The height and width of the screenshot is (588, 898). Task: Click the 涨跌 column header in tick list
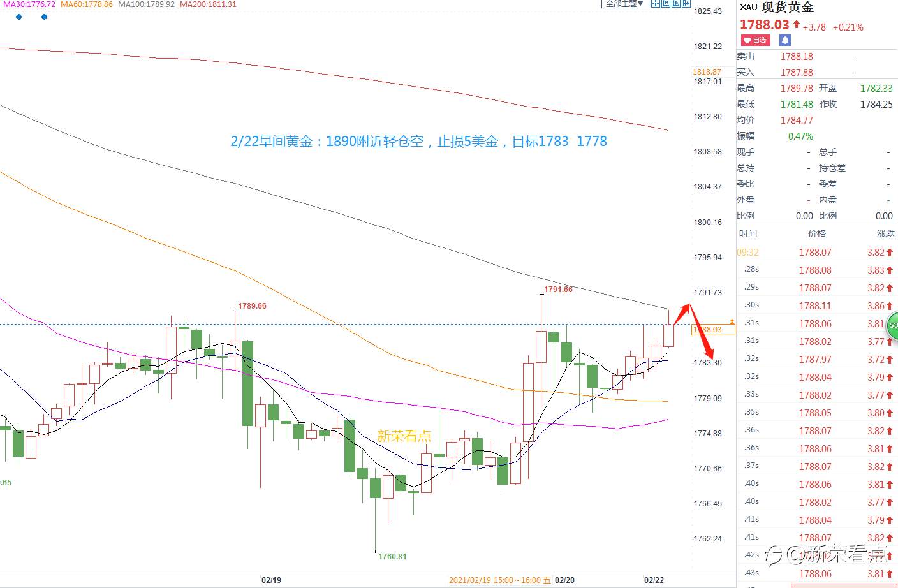click(886, 233)
